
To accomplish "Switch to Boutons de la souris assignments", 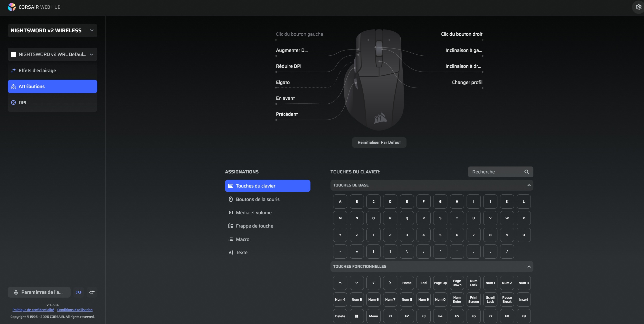I will [268, 199].
